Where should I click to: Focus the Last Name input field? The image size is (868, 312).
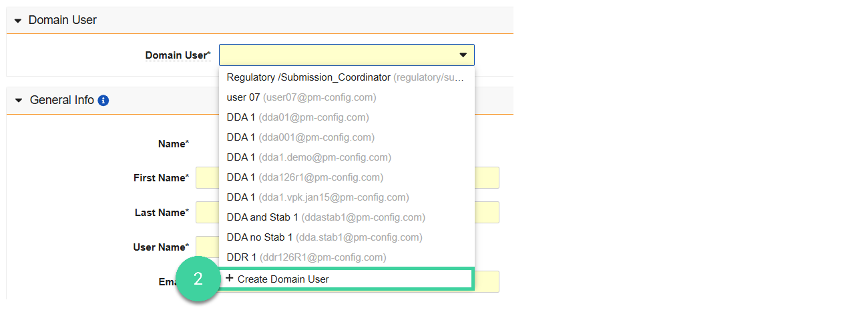tap(347, 213)
